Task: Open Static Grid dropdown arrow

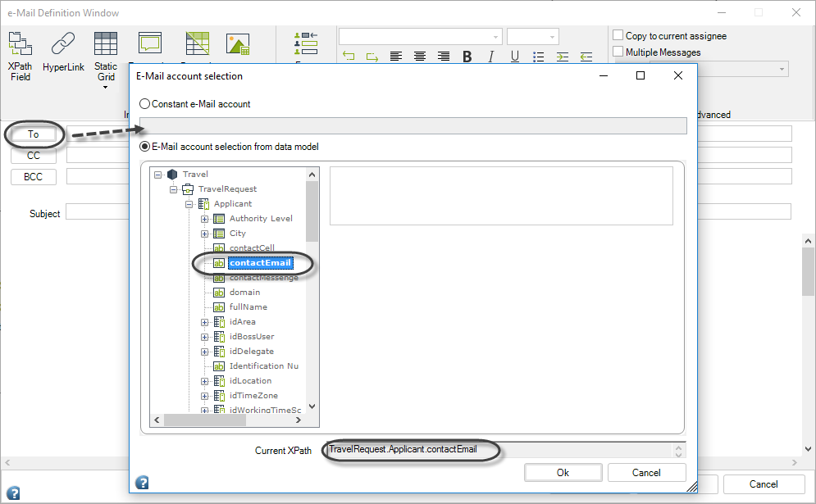Action: coord(106,88)
